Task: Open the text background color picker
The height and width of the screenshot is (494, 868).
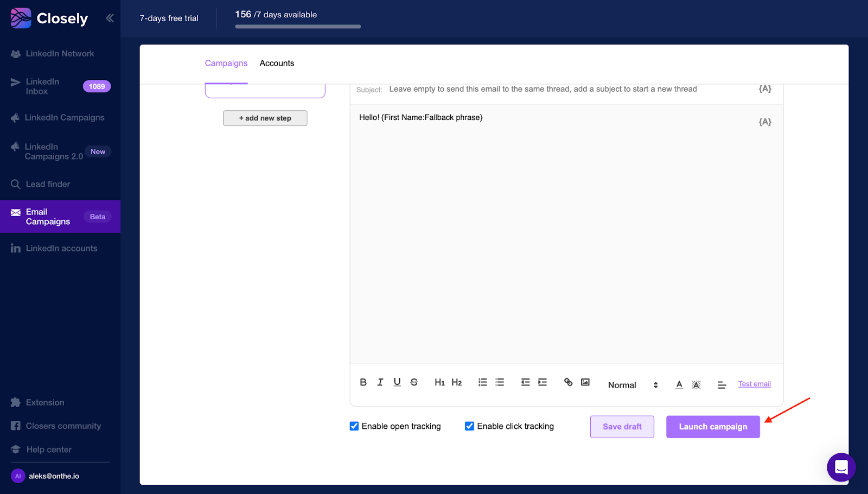Action: 697,385
